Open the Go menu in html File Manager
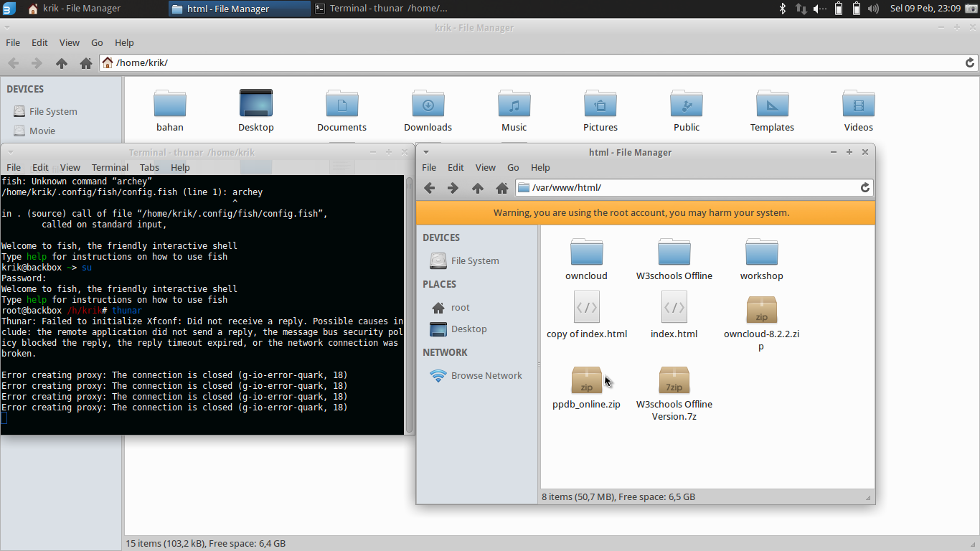This screenshot has height=551, width=980. point(513,167)
